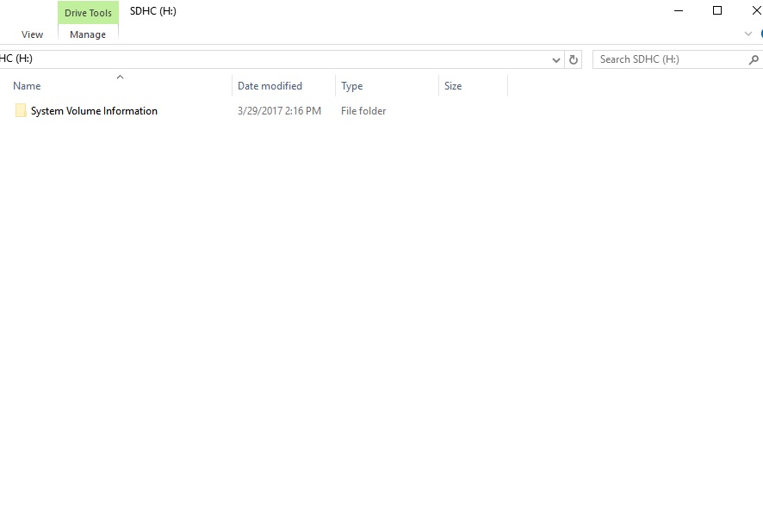Click the magnifier search icon

point(754,59)
